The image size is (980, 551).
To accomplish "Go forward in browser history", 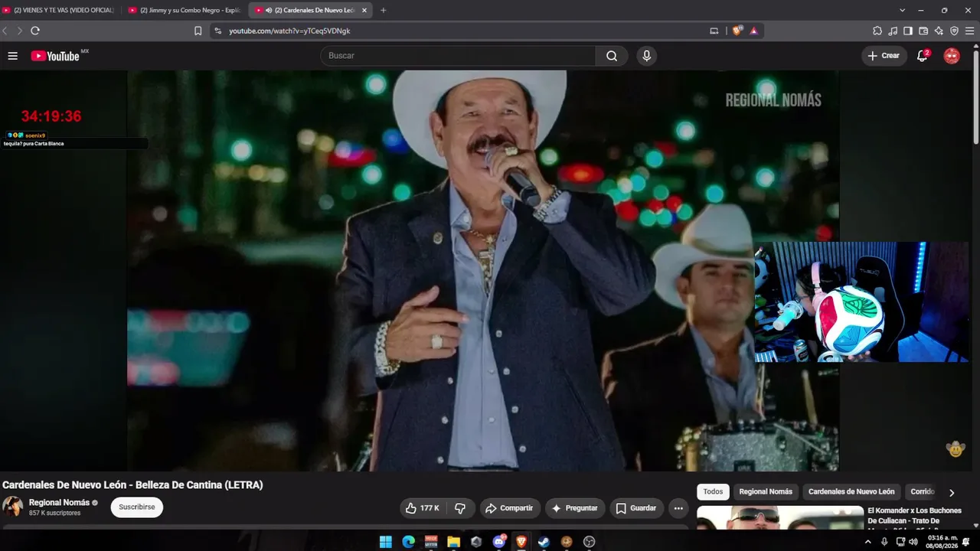I will (x=20, y=31).
